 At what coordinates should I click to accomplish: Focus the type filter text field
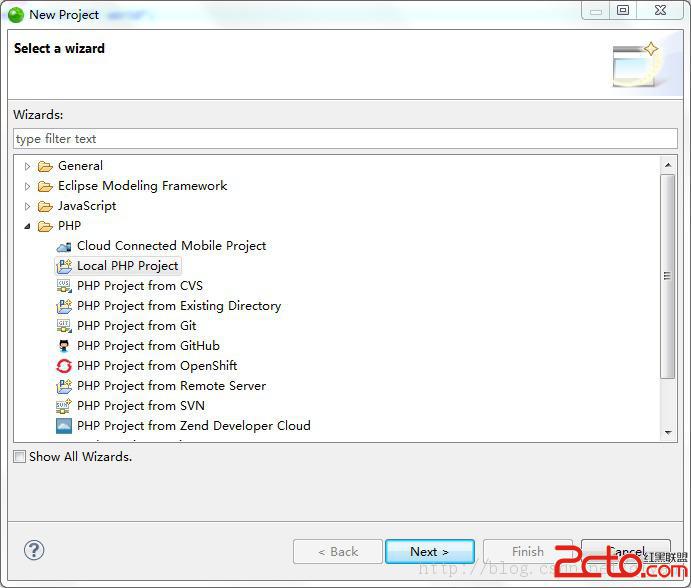coord(345,139)
